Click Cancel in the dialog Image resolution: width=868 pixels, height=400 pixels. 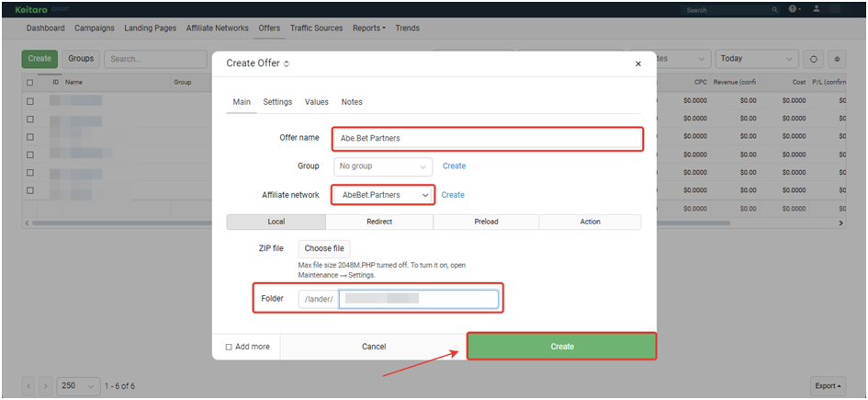374,347
